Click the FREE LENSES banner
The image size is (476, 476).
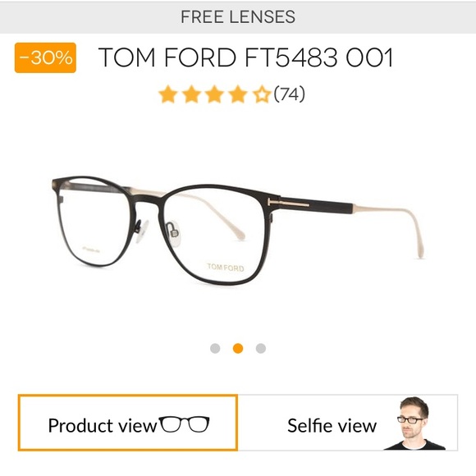point(238,17)
